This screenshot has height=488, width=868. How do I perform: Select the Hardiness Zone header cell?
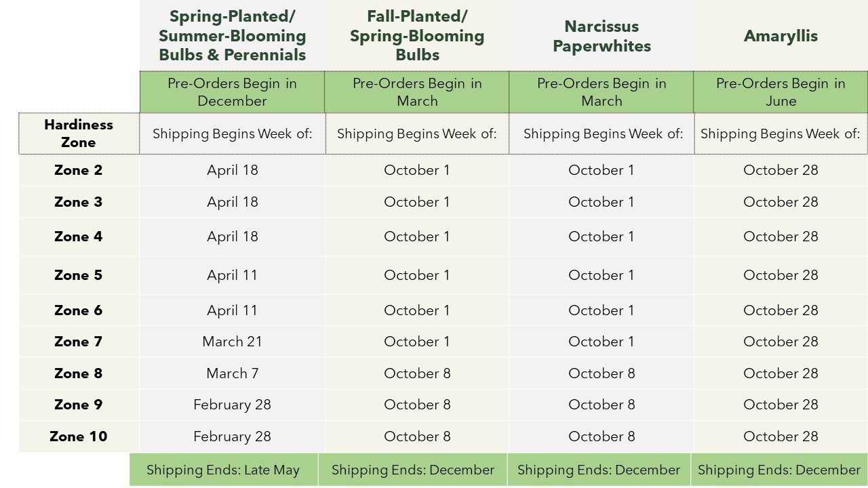click(79, 134)
